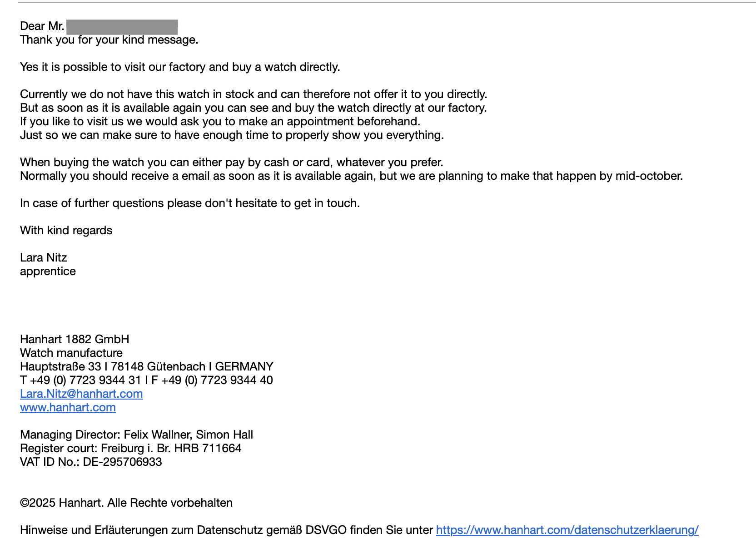
Task: Click the Managing Director line
Action: click(136, 435)
